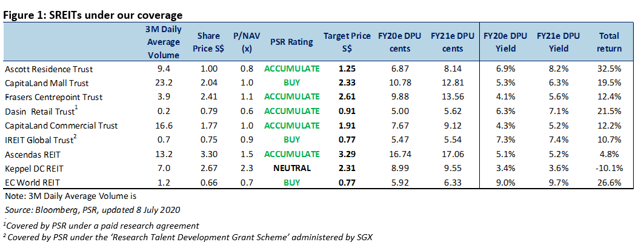The image size is (644, 242).
Task: Select the EC World REIT cell
Action: tap(33, 183)
